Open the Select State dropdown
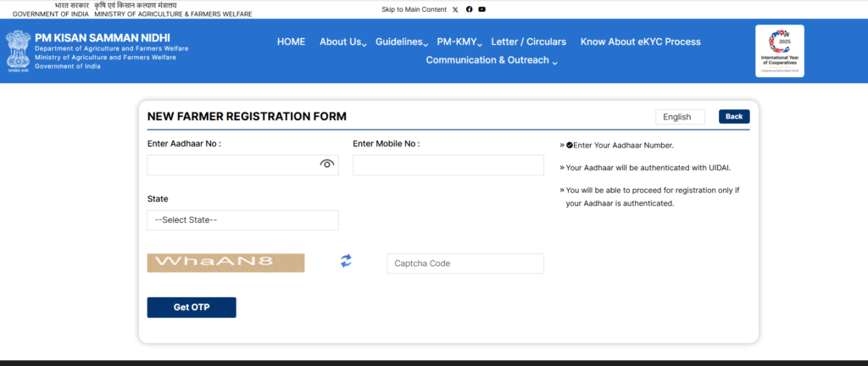868x366 pixels. pyautogui.click(x=243, y=220)
